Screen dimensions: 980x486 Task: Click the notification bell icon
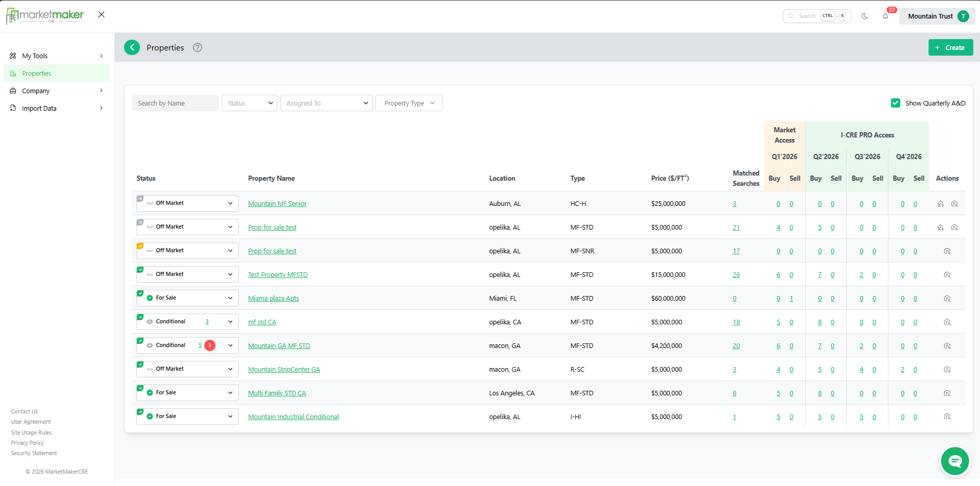tap(885, 16)
